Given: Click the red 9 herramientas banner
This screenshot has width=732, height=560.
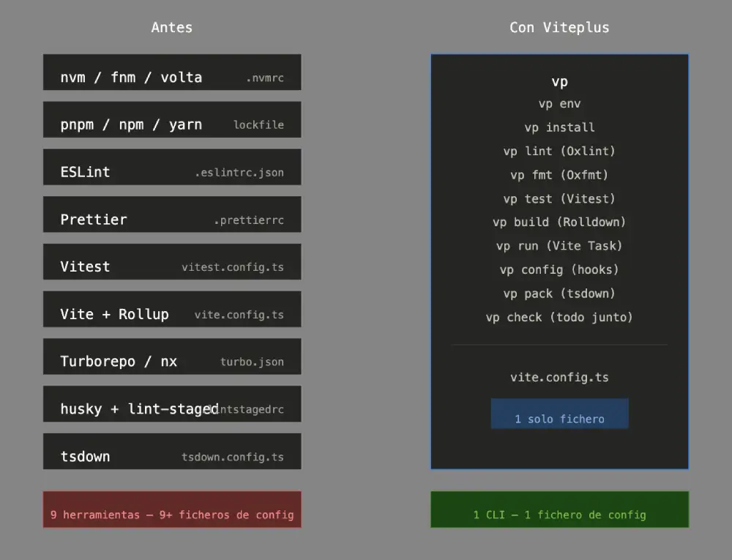Looking at the screenshot, I should (x=171, y=509).
